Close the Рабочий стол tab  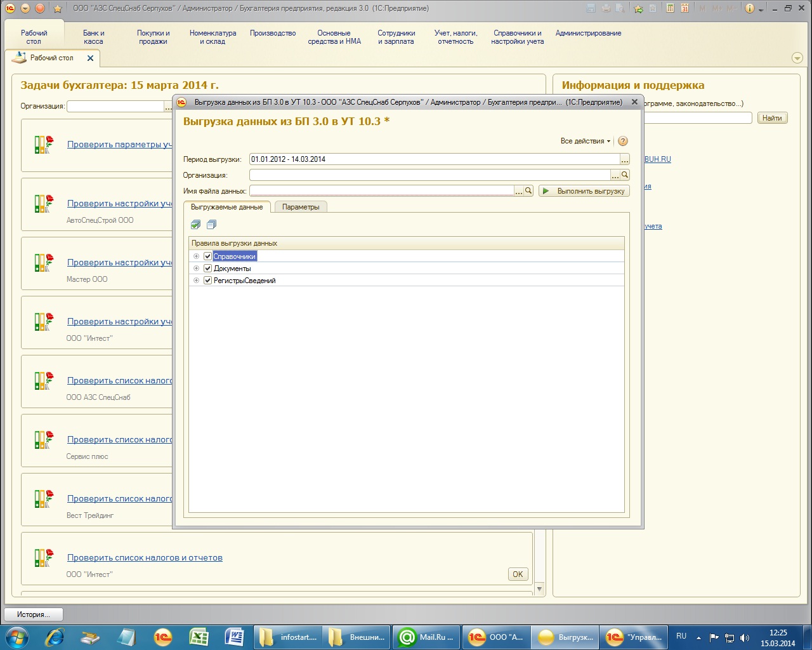coord(90,58)
